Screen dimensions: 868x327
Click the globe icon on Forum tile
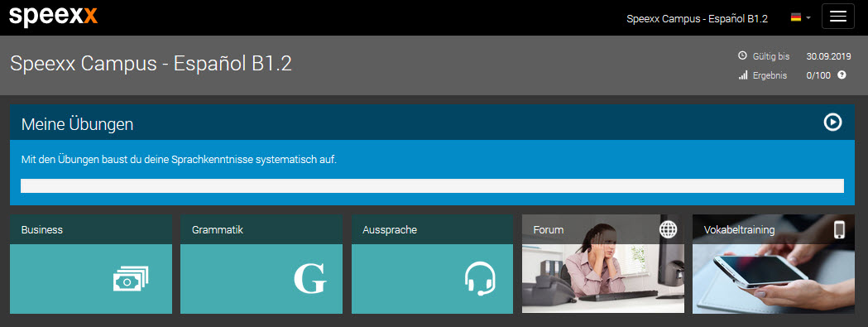point(668,229)
